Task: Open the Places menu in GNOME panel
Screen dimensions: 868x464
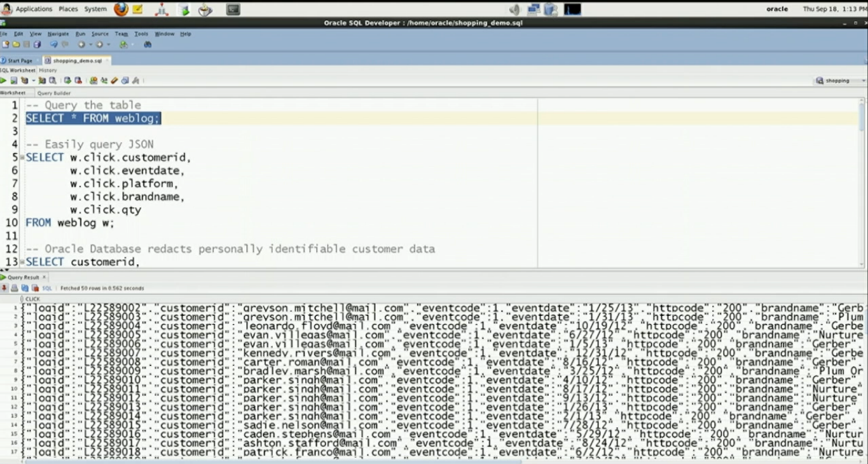Action: click(68, 9)
